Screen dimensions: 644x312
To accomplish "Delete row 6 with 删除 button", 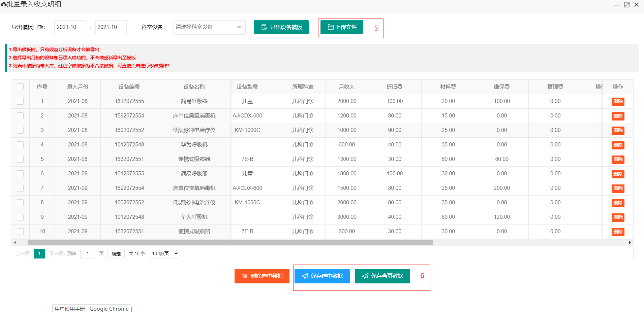I will tap(618, 174).
